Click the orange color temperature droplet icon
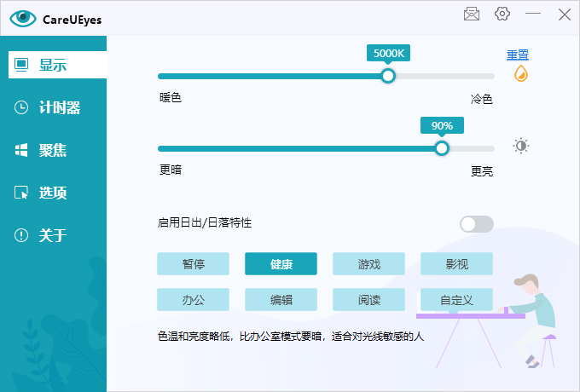The image size is (580, 392). [520, 74]
